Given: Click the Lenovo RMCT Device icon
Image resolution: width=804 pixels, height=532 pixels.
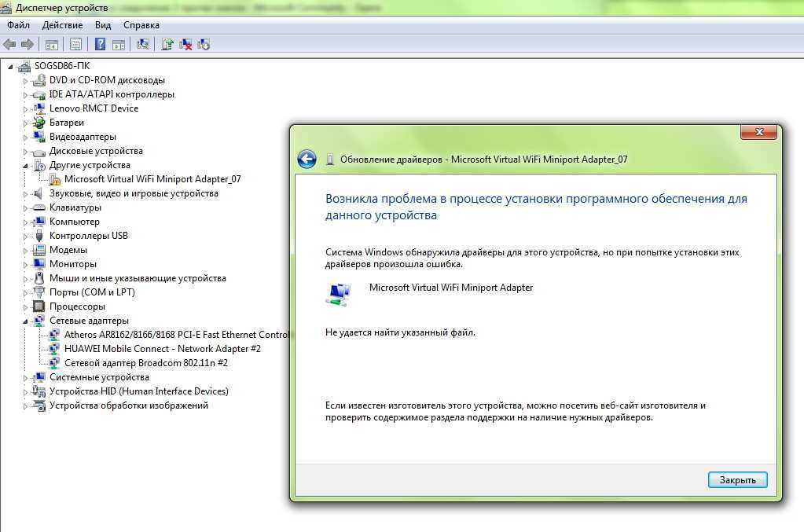Looking at the screenshot, I should point(39,108).
